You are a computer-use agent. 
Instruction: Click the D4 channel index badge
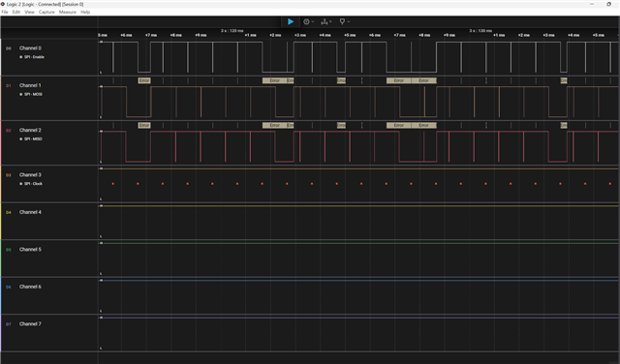[x=9, y=213]
